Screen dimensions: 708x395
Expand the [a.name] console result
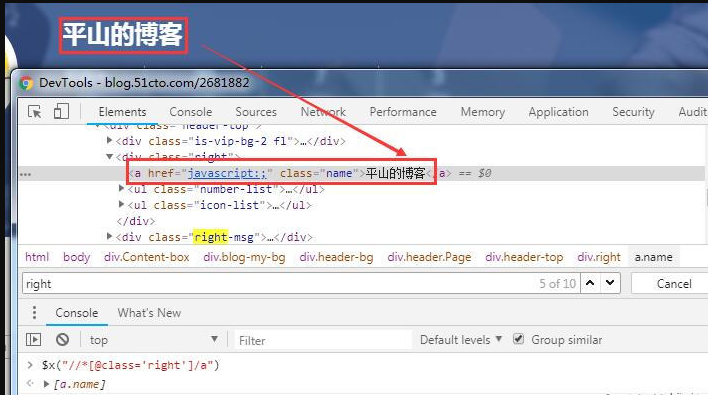click(46, 384)
